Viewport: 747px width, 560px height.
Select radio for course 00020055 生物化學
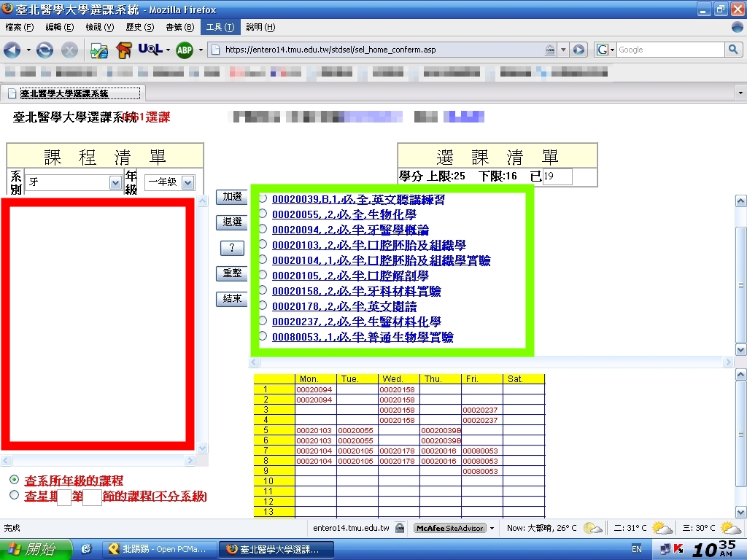[x=263, y=214]
